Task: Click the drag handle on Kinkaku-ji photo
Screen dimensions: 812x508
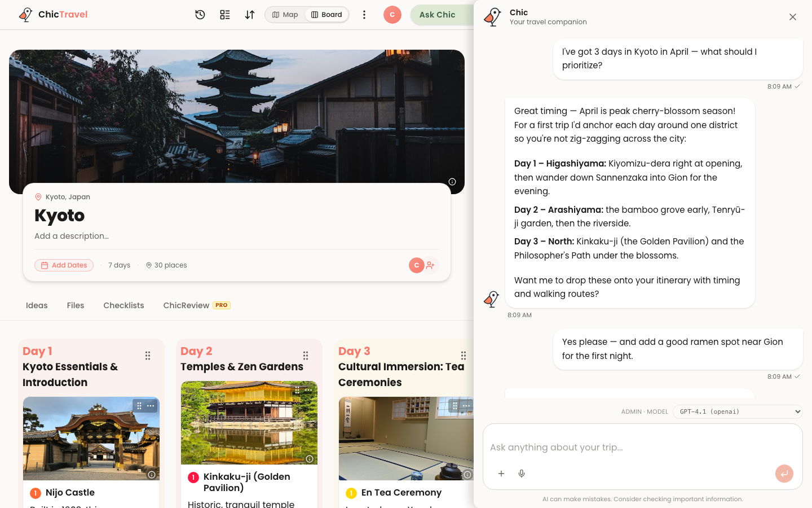Action: point(297,390)
